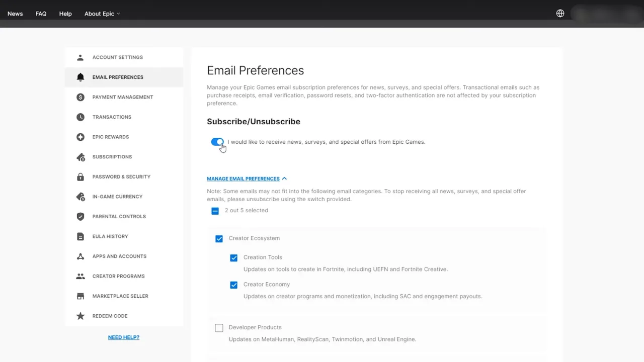
Task: Click the 'Email Preferences' page heading
Action: click(256, 70)
